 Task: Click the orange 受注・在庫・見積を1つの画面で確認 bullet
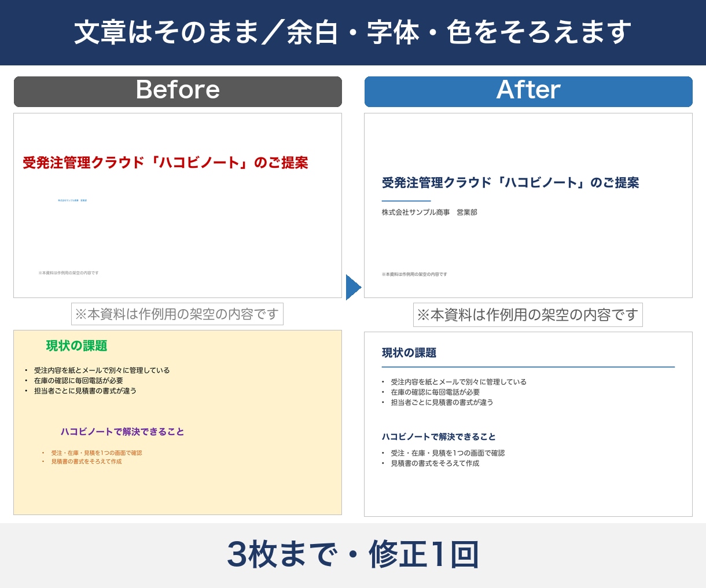coord(97,453)
